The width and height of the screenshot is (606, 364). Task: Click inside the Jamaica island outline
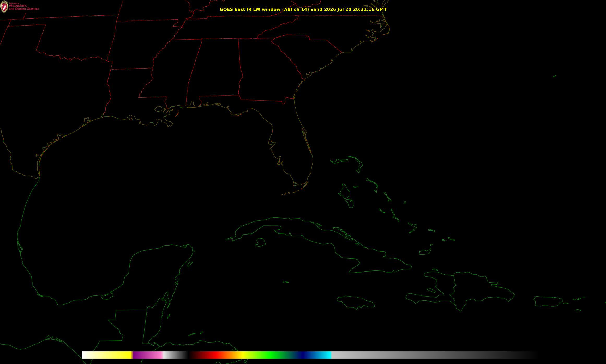tap(355, 302)
